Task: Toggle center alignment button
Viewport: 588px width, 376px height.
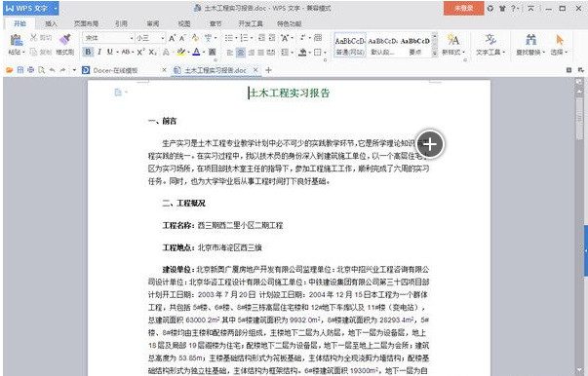Action: pos(241,53)
